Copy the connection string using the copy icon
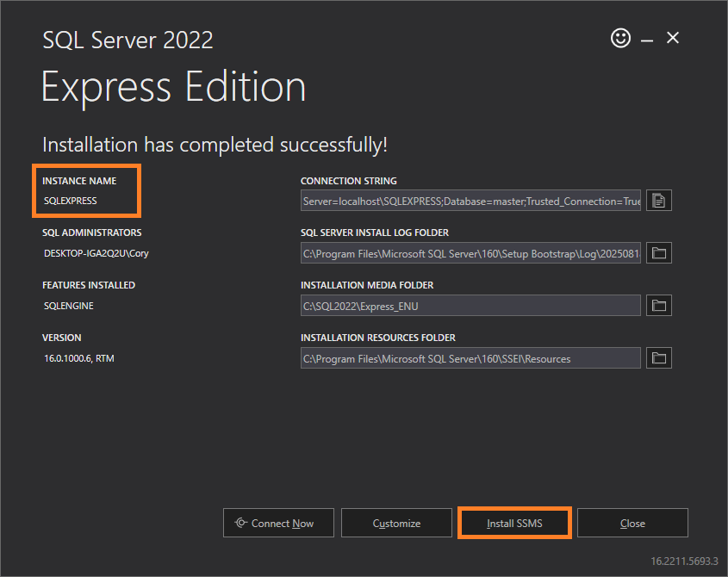 [x=659, y=201]
